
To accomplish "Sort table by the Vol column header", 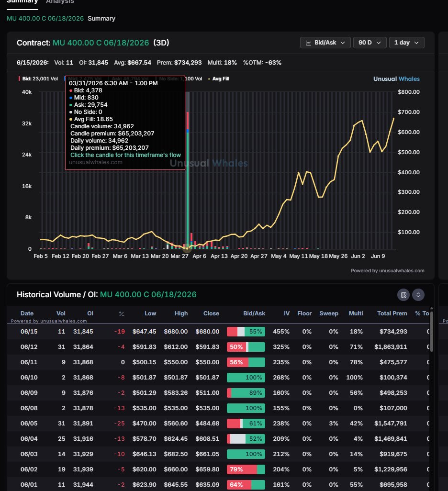I will (61, 313).
